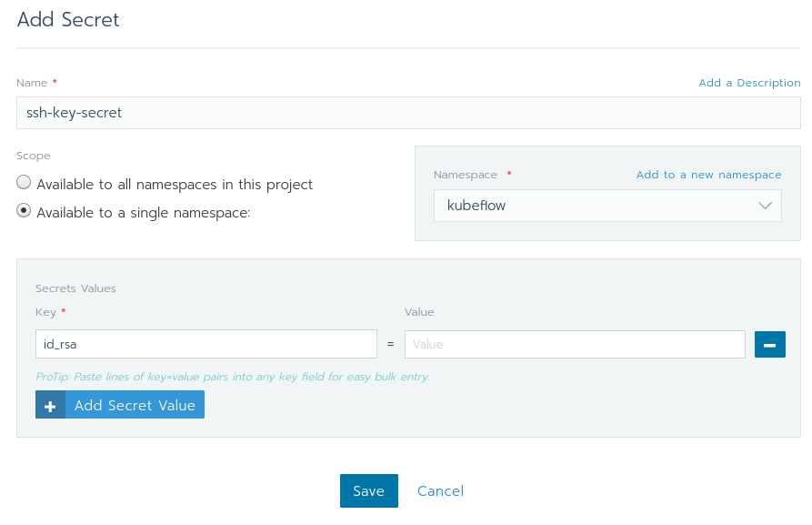The width and height of the screenshot is (812, 525).
Task: Click the 'Add Secret Value' button label
Action: (x=135, y=406)
